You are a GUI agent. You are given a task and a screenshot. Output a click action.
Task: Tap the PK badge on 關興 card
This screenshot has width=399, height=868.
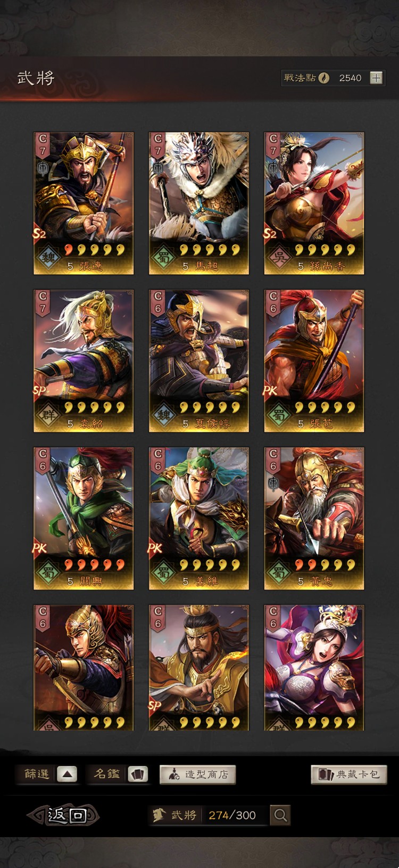pos(40,547)
